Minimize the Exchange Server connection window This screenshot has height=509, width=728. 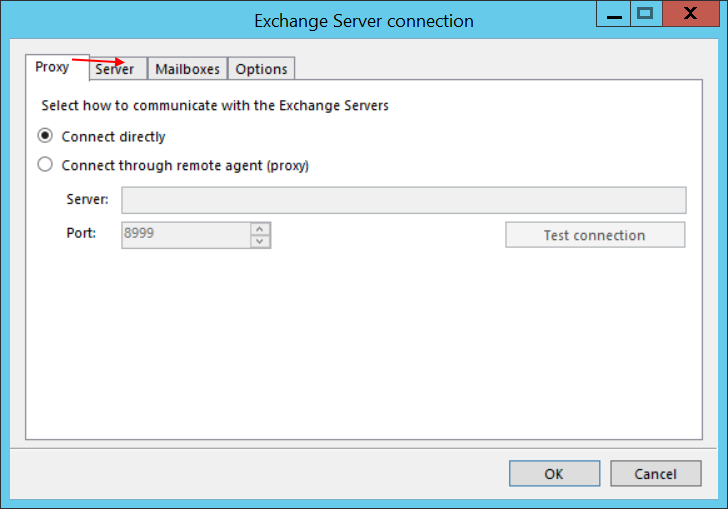(x=612, y=13)
